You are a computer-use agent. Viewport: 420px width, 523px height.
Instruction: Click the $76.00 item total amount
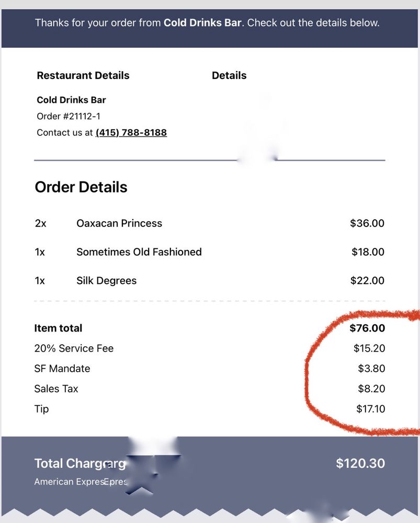[367, 328]
